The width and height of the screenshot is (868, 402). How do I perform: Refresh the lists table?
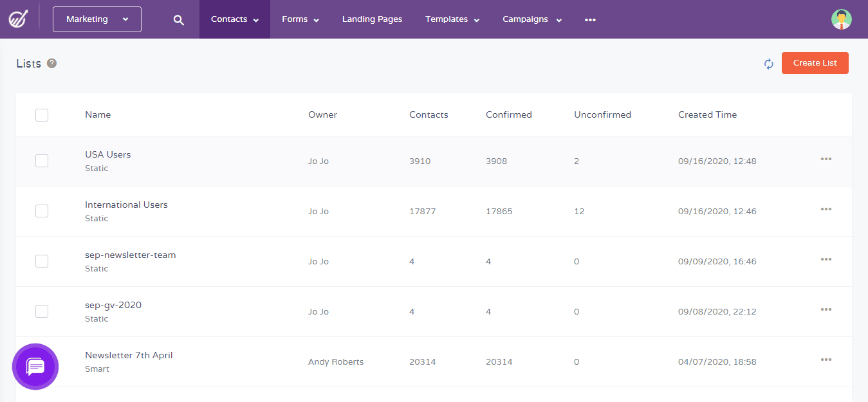click(x=768, y=64)
